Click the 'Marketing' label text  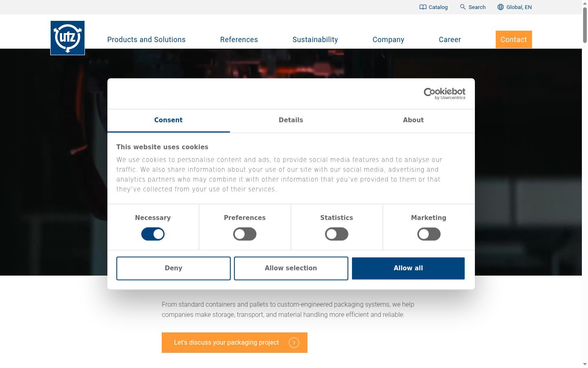tap(429, 218)
